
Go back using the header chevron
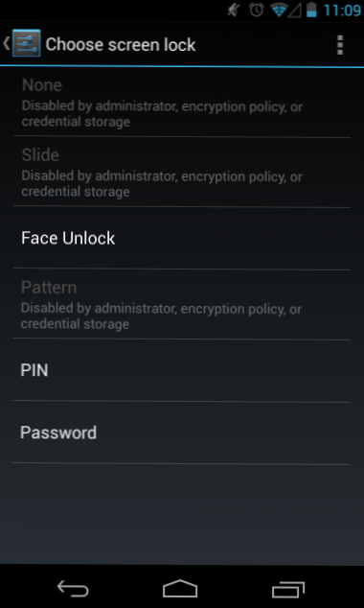6,43
